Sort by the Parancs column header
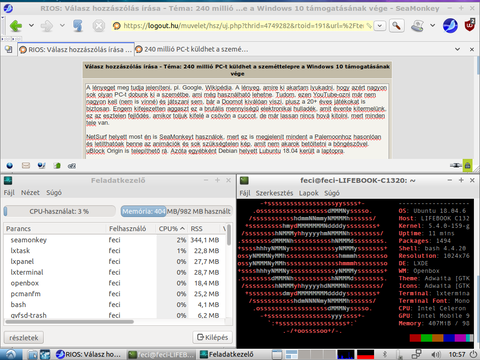Image resolution: width=480 pixels, height=360 pixels. [55, 229]
